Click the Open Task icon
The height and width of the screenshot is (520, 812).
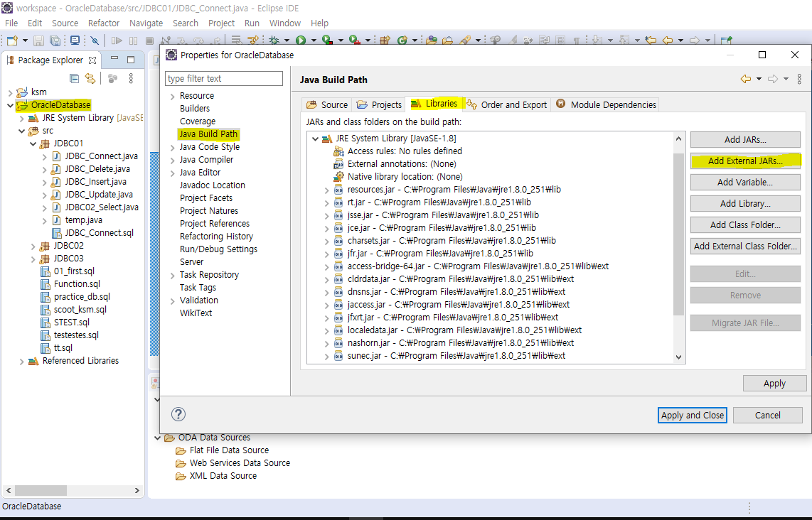pos(447,40)
